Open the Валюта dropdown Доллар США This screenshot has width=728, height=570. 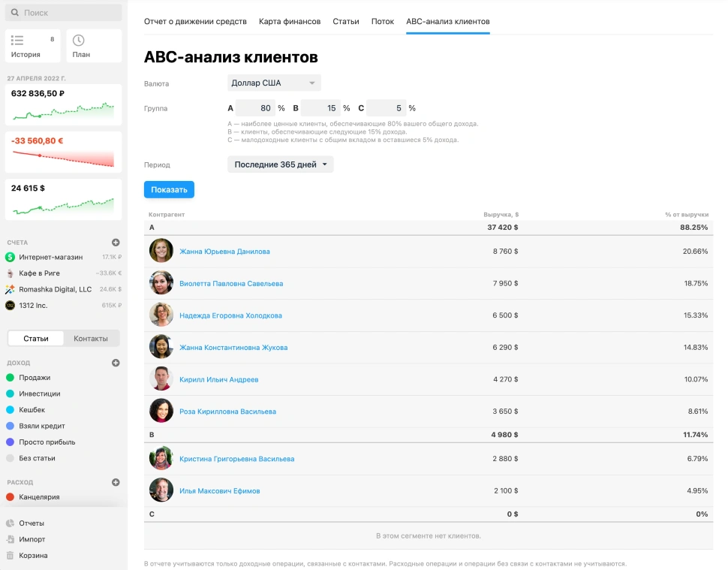274,83
